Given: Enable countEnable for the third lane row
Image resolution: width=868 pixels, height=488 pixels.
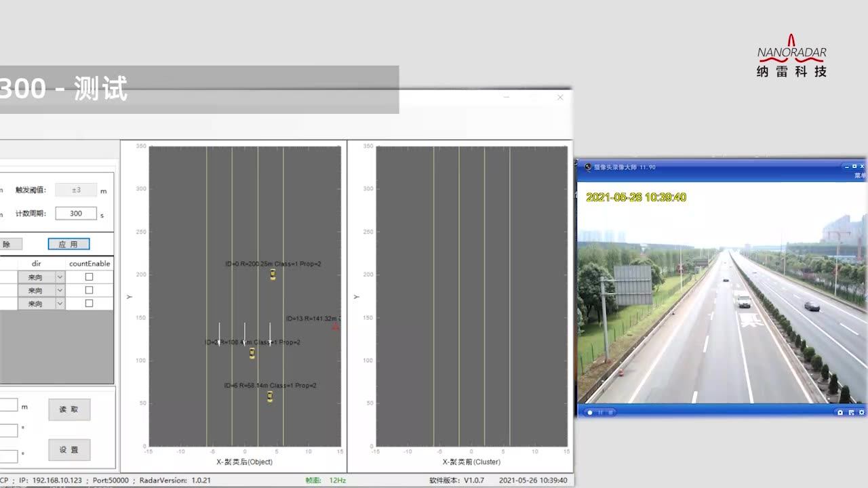Looking at the screenshot, I should coord(87,303).
